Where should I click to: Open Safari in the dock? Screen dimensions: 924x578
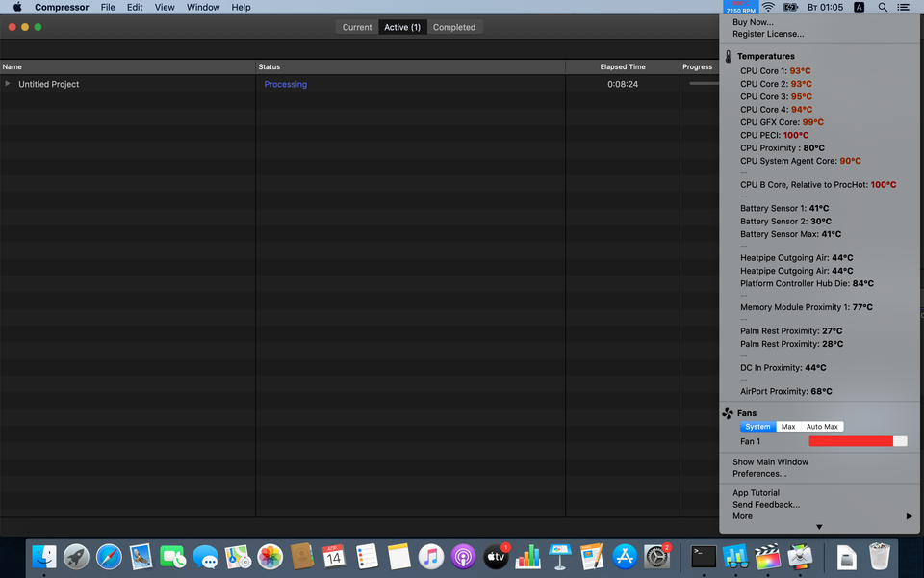pyautogui.click(x=109, y=556)
